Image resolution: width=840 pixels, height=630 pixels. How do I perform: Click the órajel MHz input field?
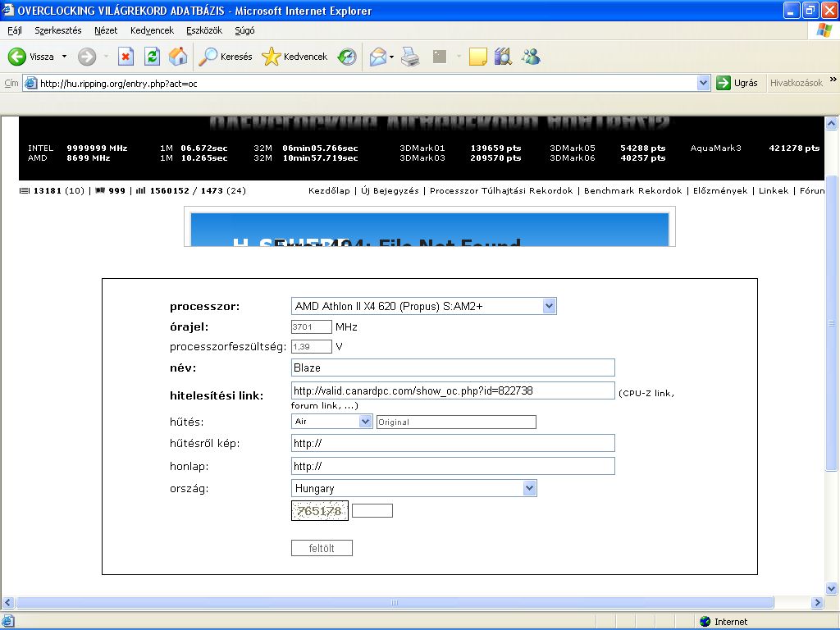[x=311, y=326]
